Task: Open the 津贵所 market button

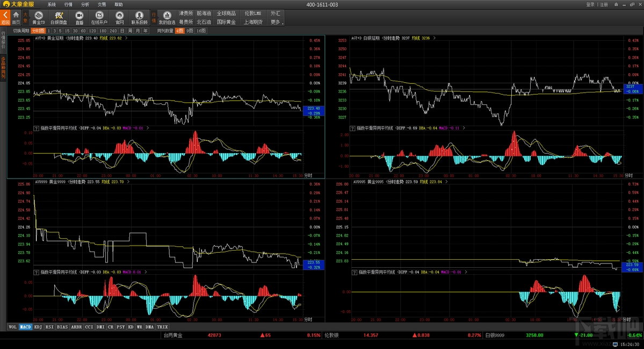Action: (186, 13)
